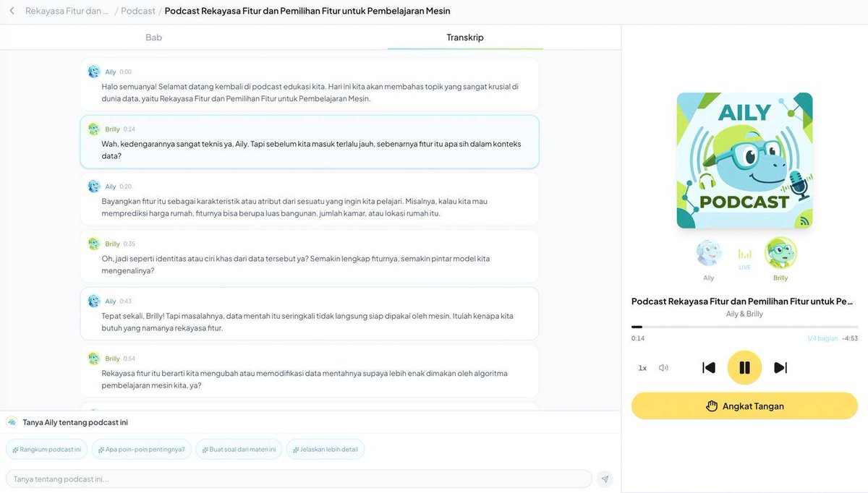The image size is (868, 493).
Task: Pause the podcast playback
Action: coord(744,368)
